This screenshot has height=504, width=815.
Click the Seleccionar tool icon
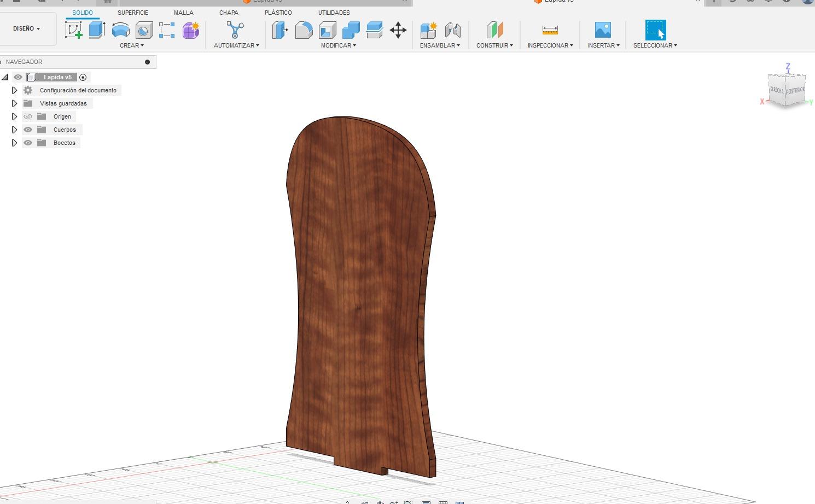click(655, 30)
